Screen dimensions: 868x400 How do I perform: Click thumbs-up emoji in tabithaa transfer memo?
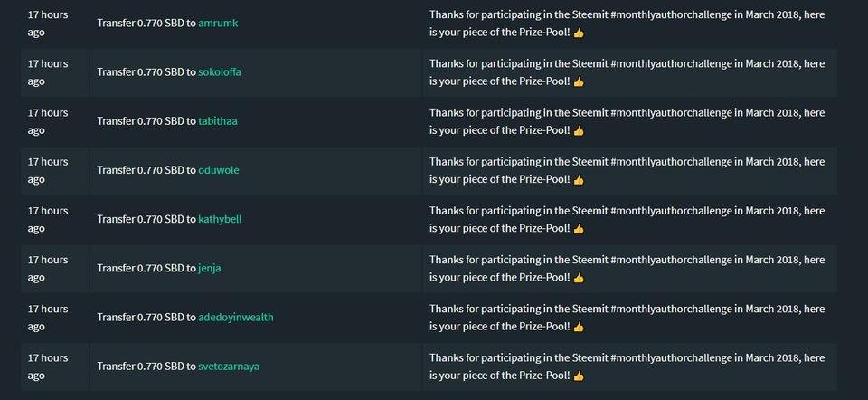point(579,130)
